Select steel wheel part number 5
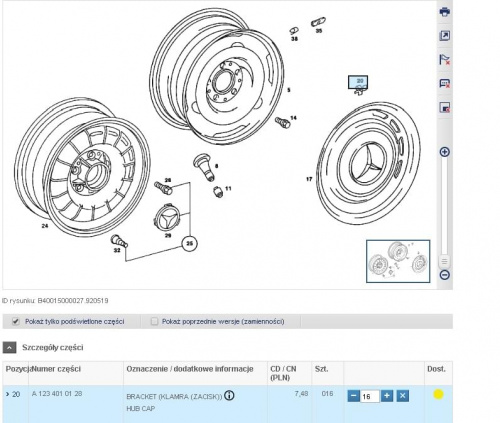 289,90
